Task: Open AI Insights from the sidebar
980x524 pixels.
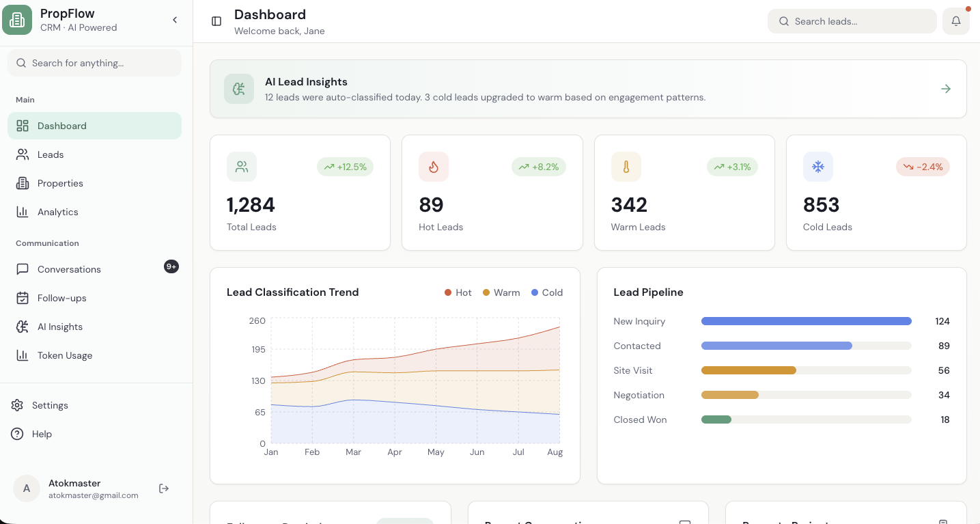Action: pyautogui.click(x=94, y=327)
